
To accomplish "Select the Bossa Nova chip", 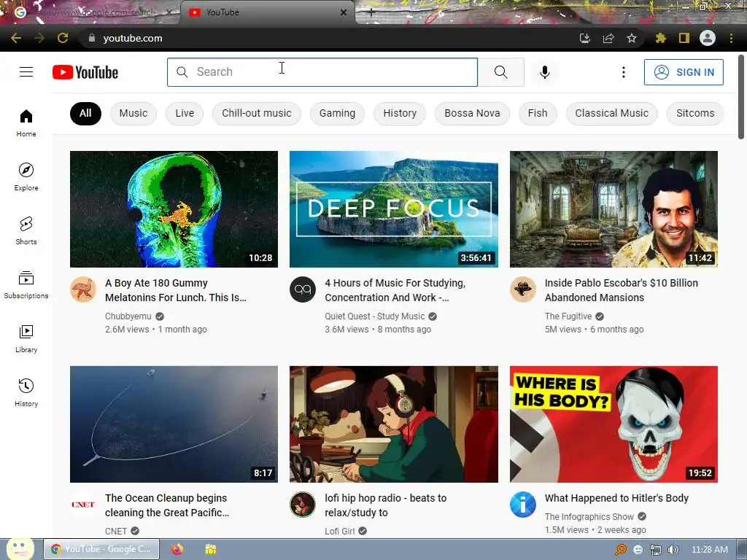I will point(472,113).
